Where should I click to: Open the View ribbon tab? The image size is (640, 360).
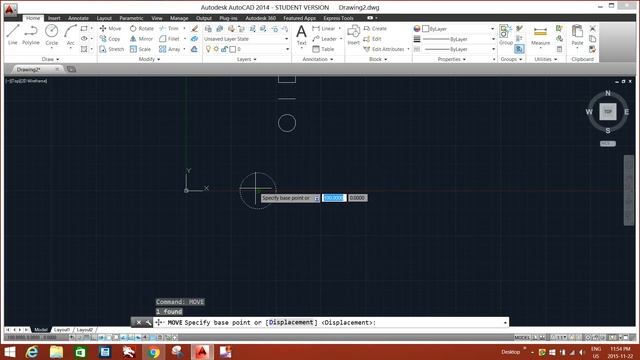point(157,18)
